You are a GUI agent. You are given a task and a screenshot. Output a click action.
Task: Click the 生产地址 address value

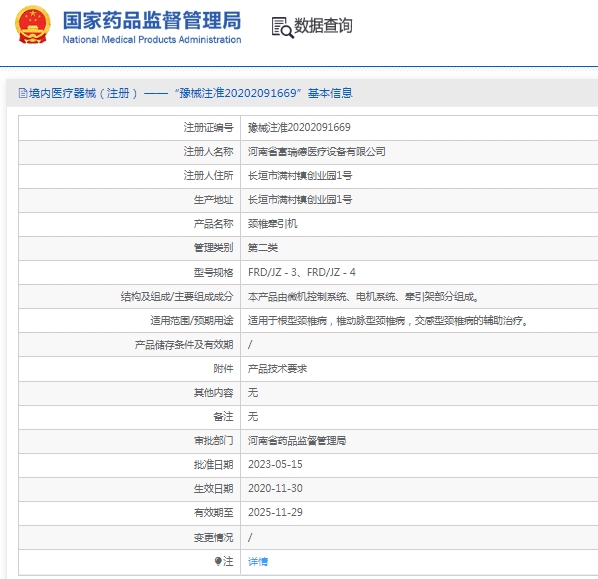click(x=300, y=199)
